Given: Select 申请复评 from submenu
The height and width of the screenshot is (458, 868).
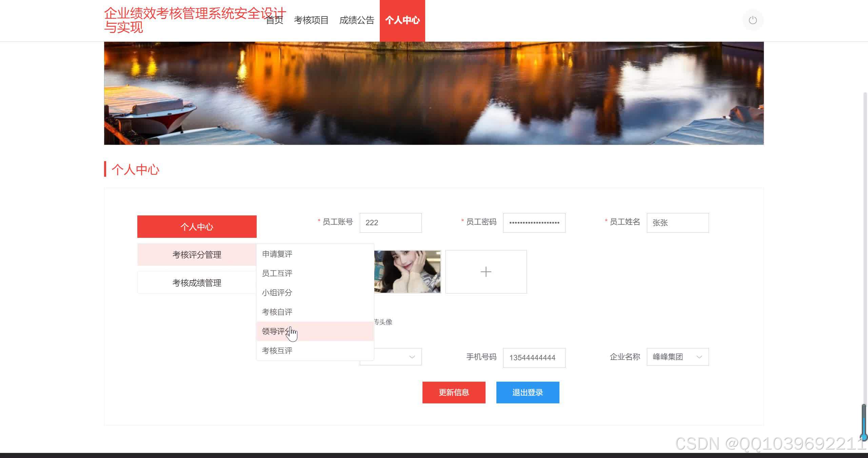Looking at the screenshot, I should [x=277, y=254].
